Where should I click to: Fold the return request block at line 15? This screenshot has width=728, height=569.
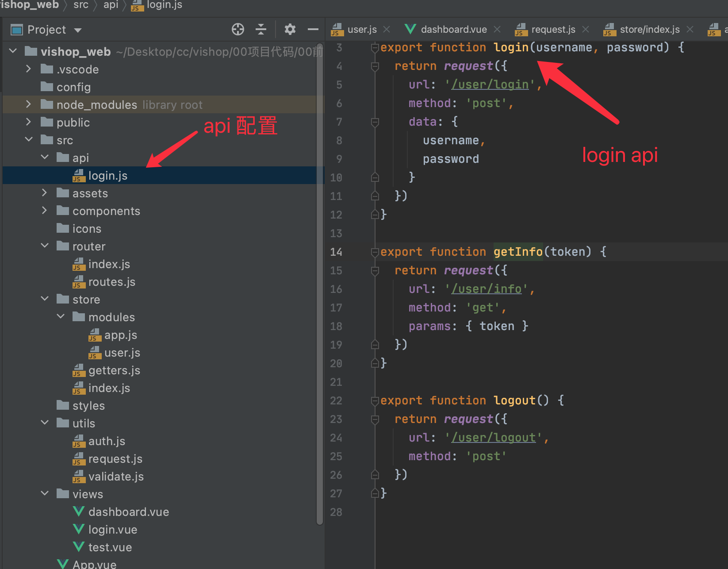coord(375,270)
